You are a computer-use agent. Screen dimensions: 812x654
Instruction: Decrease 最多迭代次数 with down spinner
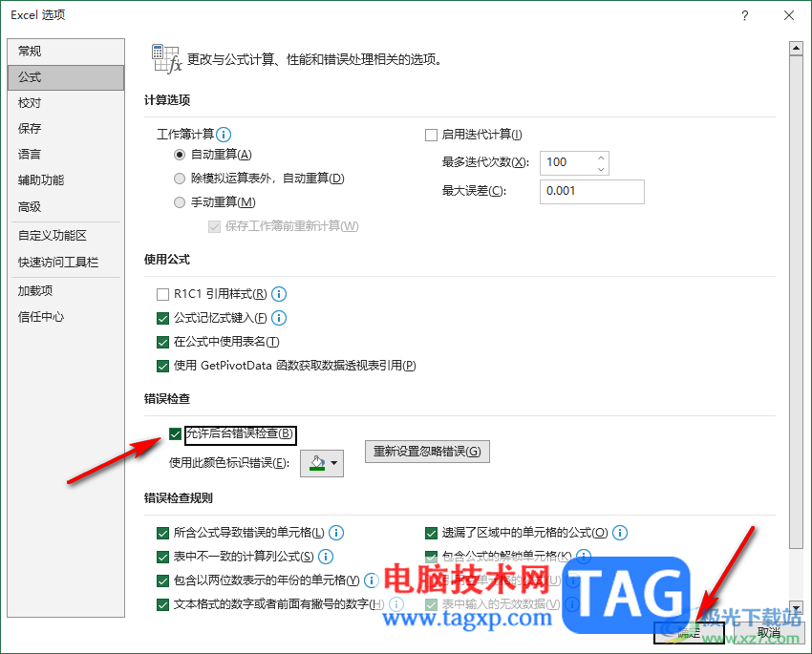601,169
